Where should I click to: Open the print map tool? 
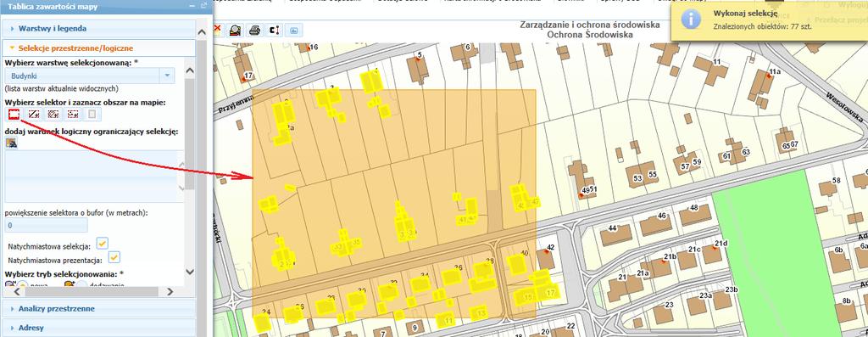254,30
